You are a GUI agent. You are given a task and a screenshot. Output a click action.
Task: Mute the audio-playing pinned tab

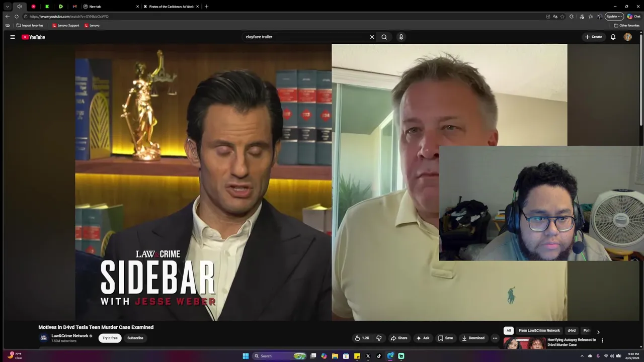[20, 7]
